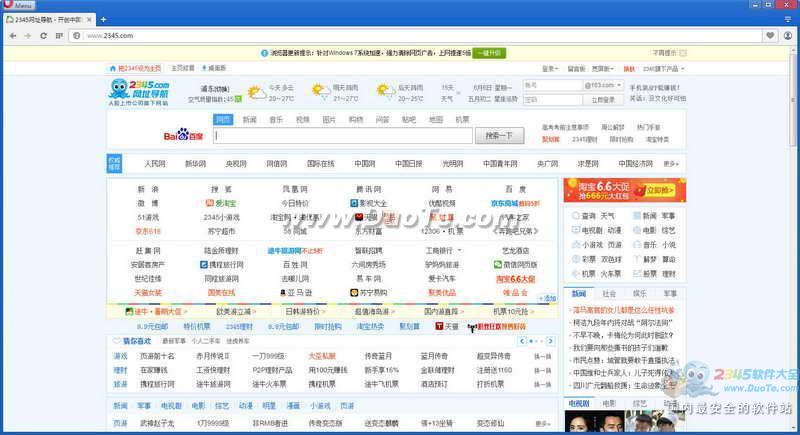Click tomorrow's weather icon

click(320, 92)
